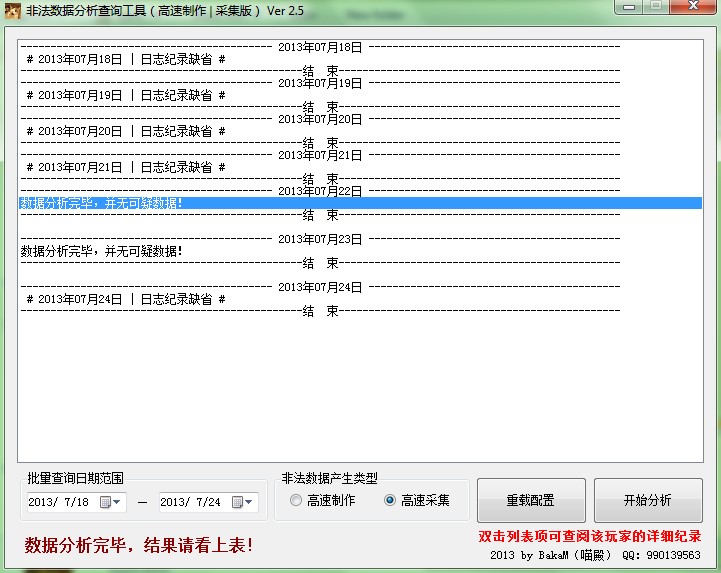721x573 pixels.
Task: Click the red 数据分析完毕 status message
Action: (x=139, y=545)
